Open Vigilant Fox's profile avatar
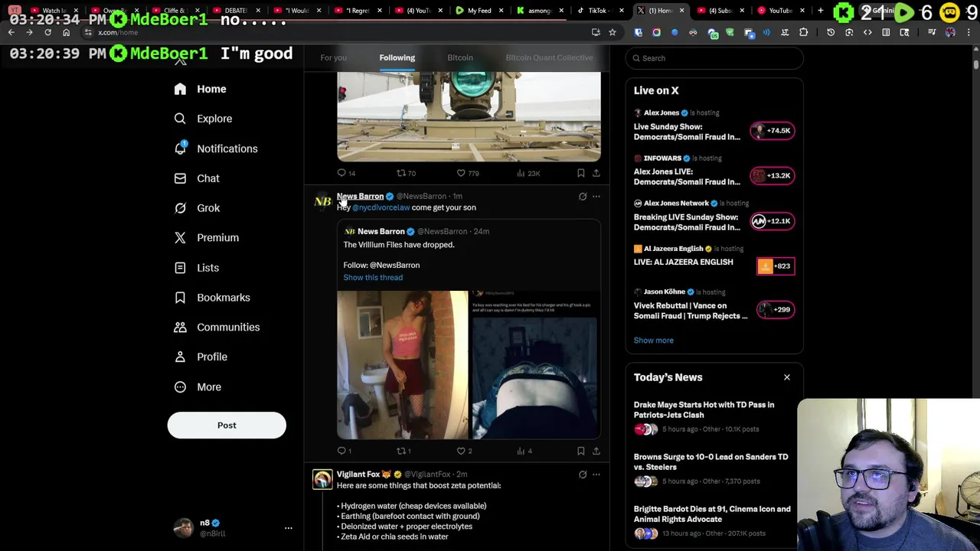This screenshot has height=551, width=980. click(322, 479)
